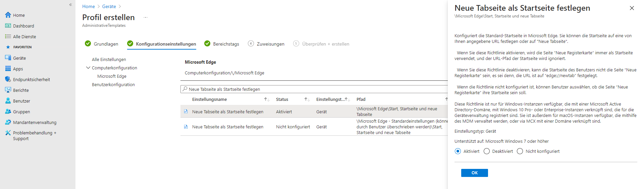The image size is (644, 189).
Task: Click the Problembehandlung + Support tools icon
Action: pos(8,133)
